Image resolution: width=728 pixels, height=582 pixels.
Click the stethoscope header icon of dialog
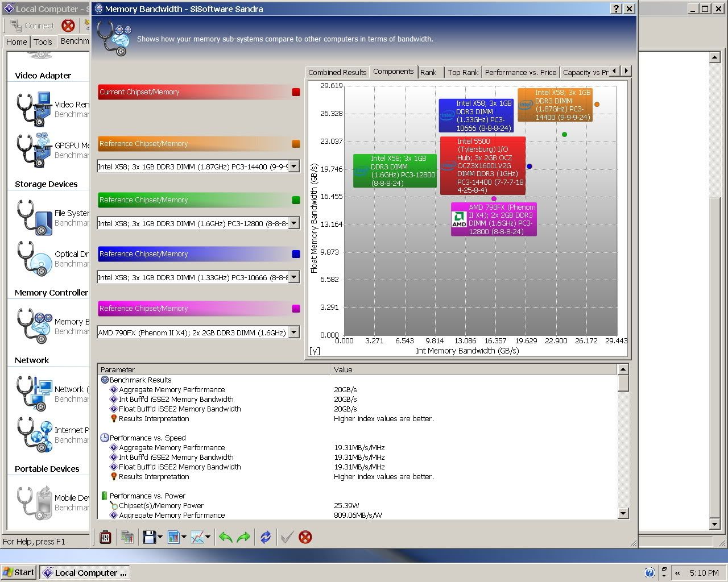coord(115,38)
